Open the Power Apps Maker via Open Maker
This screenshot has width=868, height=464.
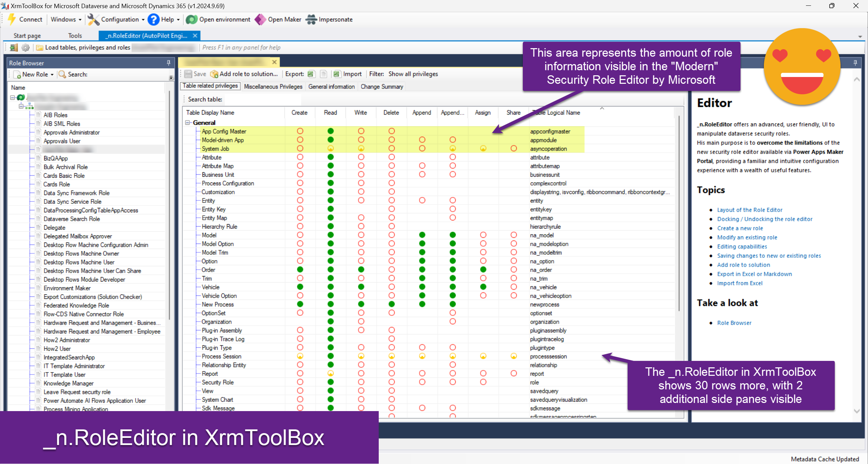[x=278, y=19]
